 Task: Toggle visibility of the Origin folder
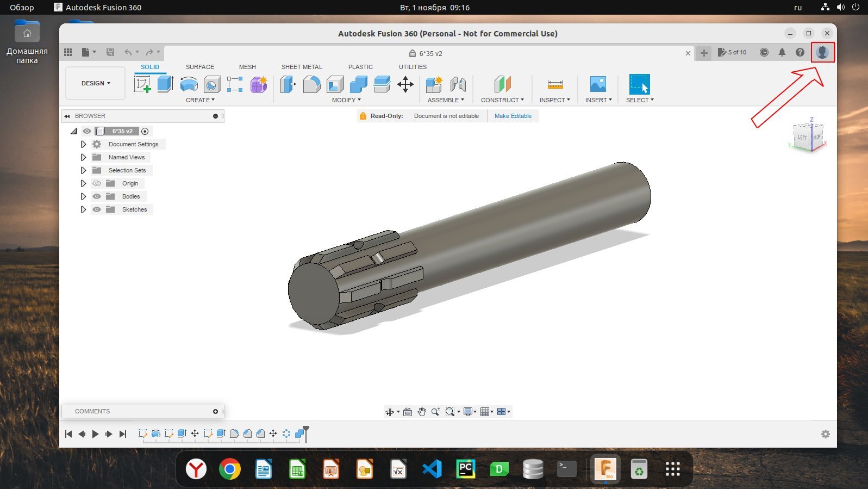[x=97, y=183]
